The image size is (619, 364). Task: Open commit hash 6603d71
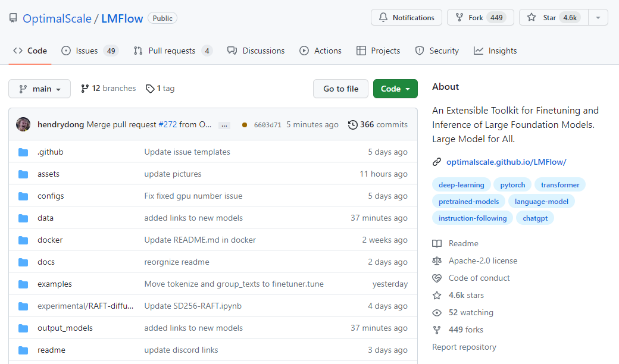point(268,125)
